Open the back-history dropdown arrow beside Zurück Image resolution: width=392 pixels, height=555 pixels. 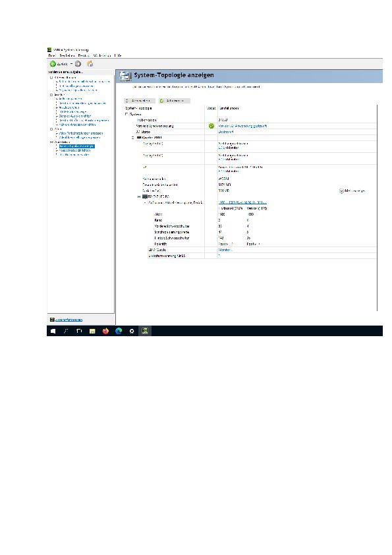(71, 64)
